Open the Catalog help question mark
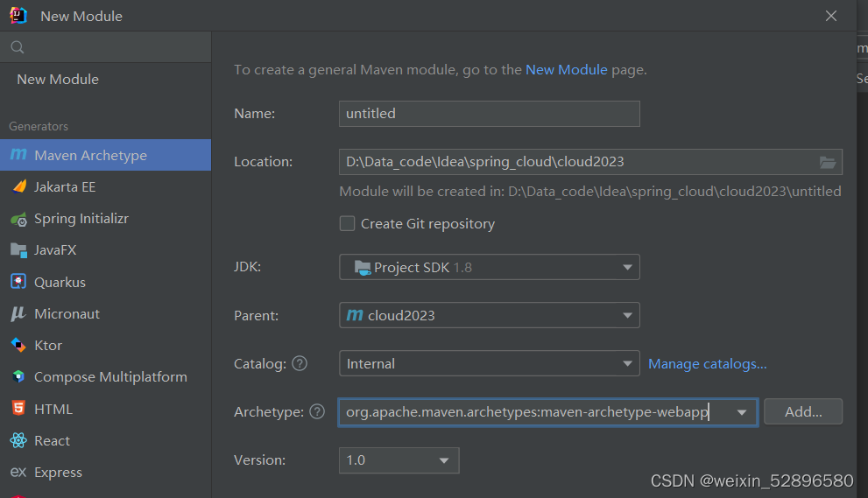The width and height of the screenshot is (868, 498). [300, 363]
